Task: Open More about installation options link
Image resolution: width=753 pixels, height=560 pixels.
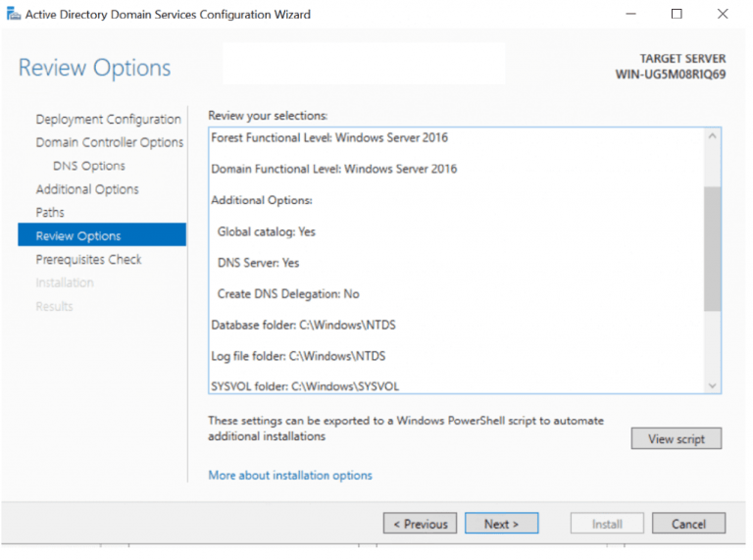Action: tap(290, 475)
